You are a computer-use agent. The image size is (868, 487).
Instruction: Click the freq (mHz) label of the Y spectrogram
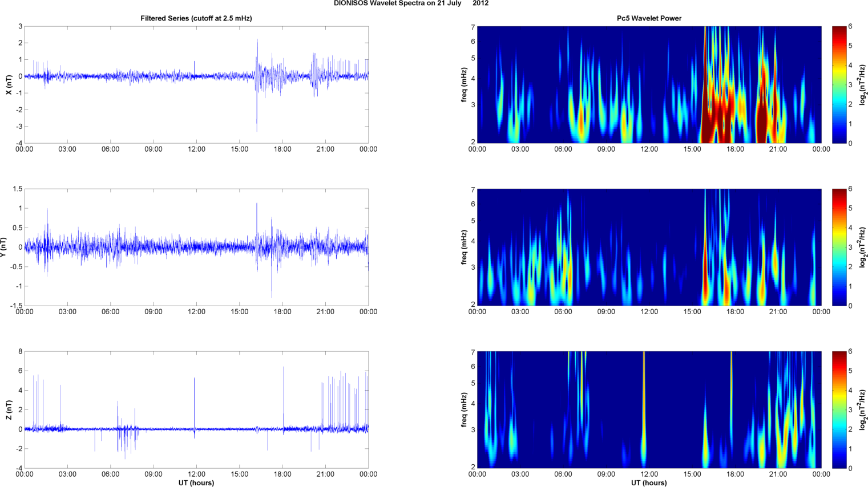tap(465, 247)
